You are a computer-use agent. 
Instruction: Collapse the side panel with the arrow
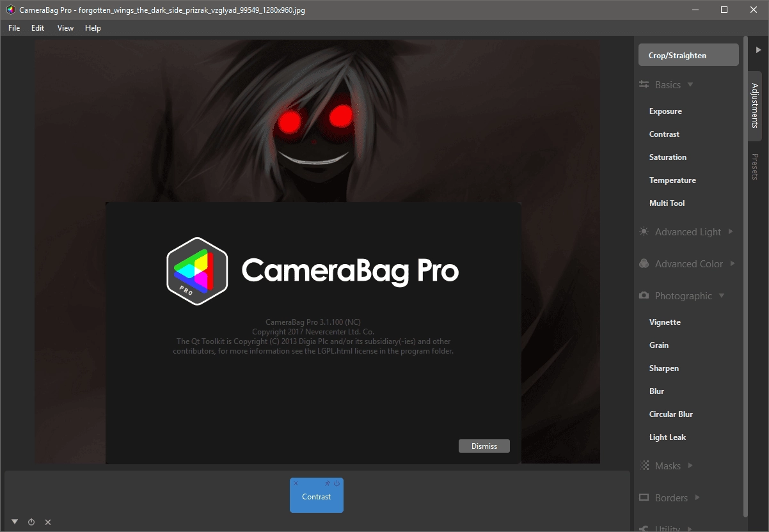(x=758, y=49)
